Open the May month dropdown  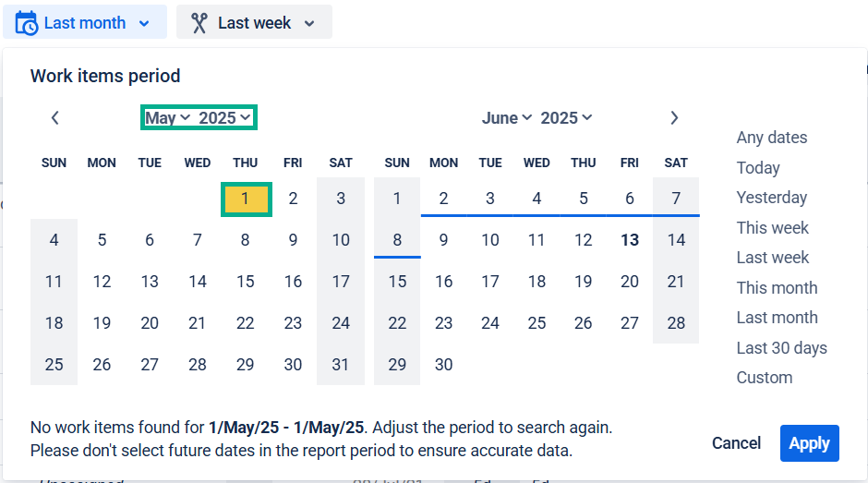pyautogui.click(x=168, y=118)
